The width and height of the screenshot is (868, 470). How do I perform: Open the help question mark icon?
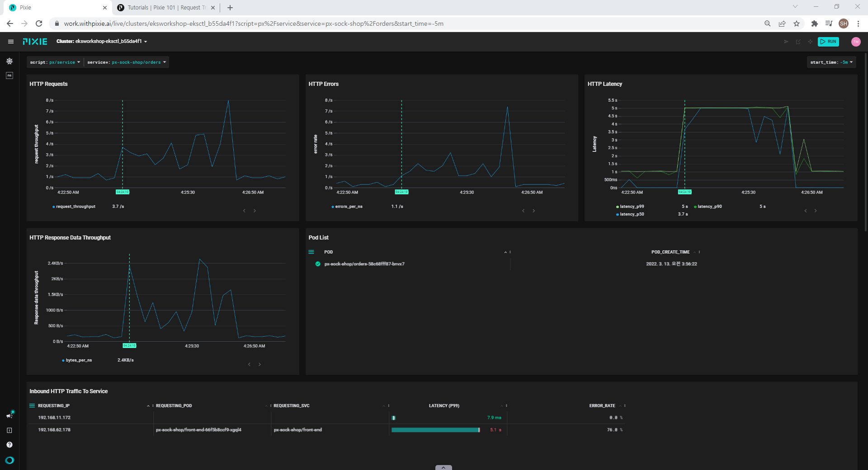pyautogui.click(x=9, y=445)
